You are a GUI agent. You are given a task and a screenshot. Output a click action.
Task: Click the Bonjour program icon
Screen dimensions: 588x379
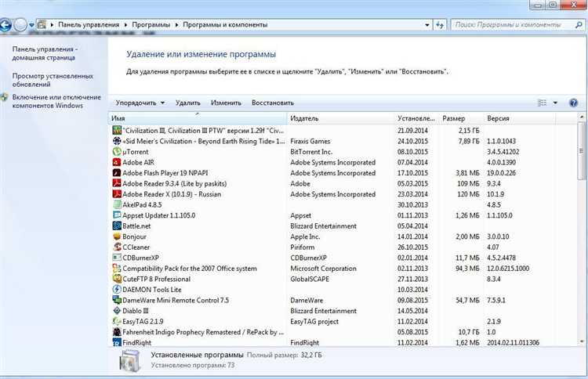pos(117,236)
